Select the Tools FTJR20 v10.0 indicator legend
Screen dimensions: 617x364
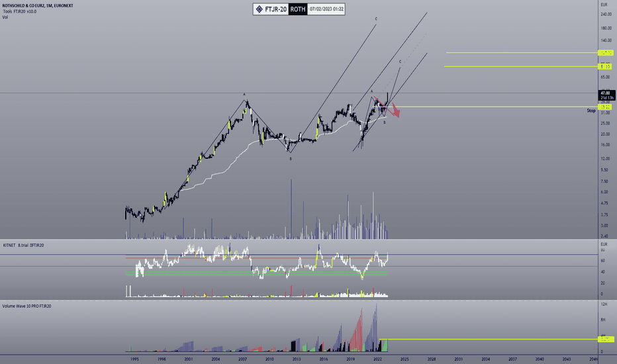tap(20, 11)
